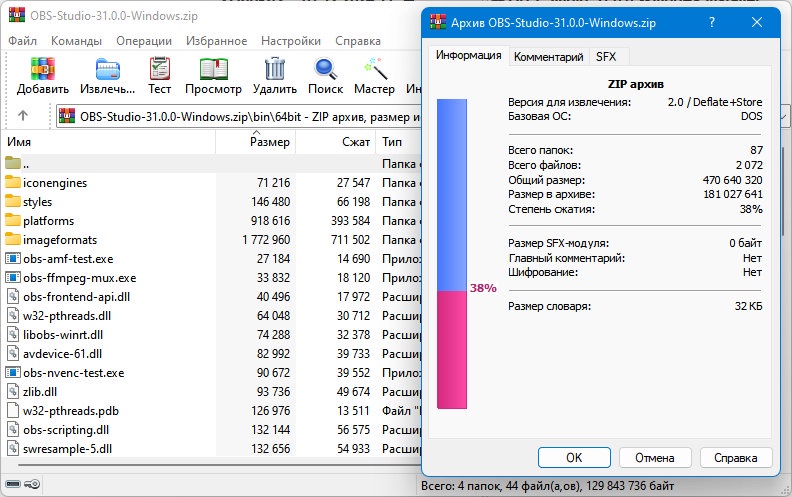Open the Просмотр book icon
The image size is (792, 497).
[x=214, y=69]
